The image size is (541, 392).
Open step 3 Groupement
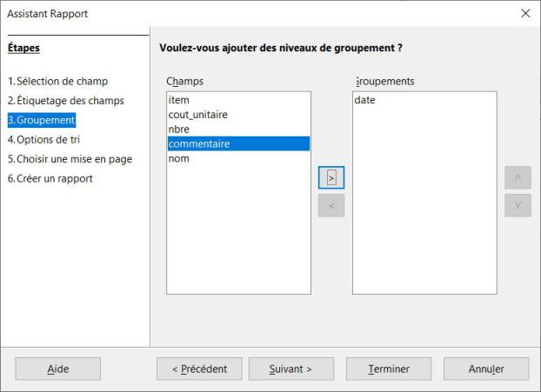pyautogui.click(x=41, y=120)
